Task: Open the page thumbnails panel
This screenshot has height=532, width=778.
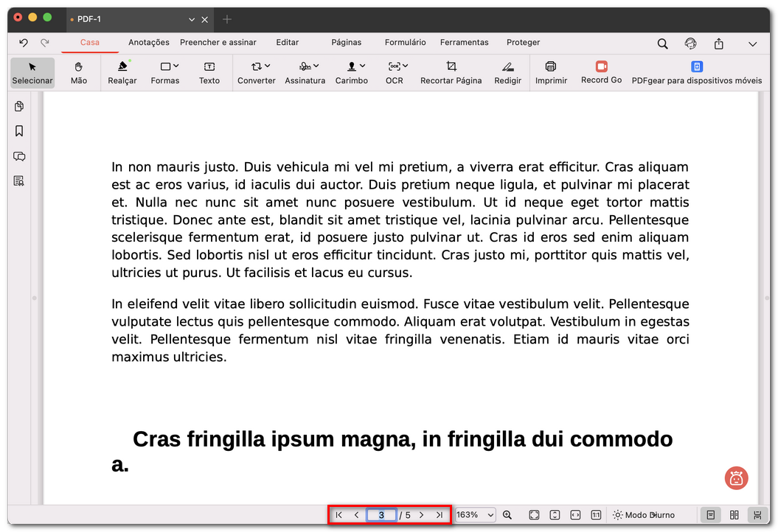Action: point(19,106)
